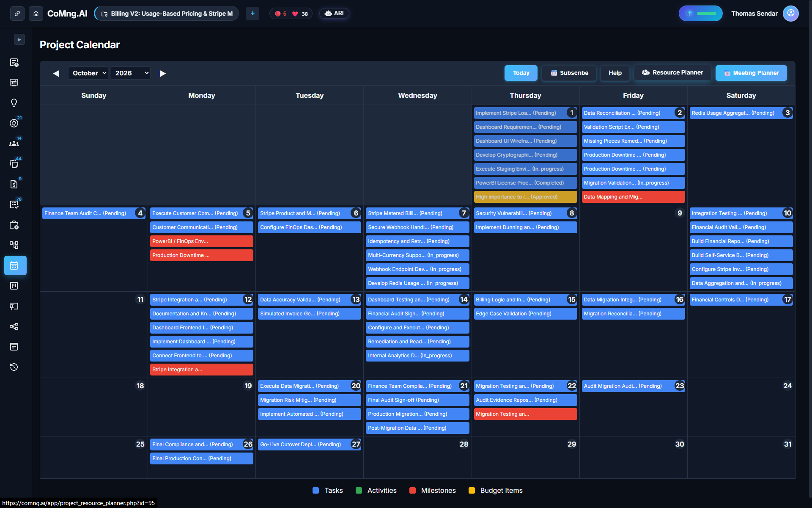Click the Tasks blue legend swatch
The width and height of the screenshot is (812, 508).
pyautogui.click(x=315, y=490)
